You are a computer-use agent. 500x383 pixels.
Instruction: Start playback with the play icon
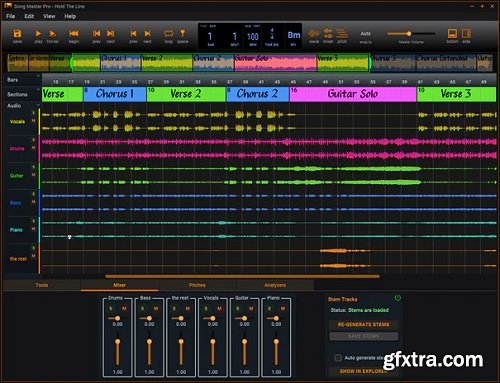pos(38,34)
